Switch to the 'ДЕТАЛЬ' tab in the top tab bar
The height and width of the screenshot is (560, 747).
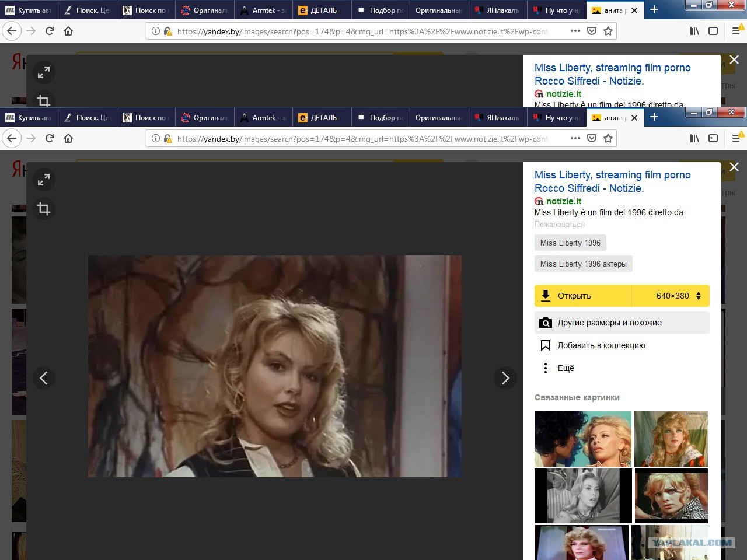tap(323, 10)
